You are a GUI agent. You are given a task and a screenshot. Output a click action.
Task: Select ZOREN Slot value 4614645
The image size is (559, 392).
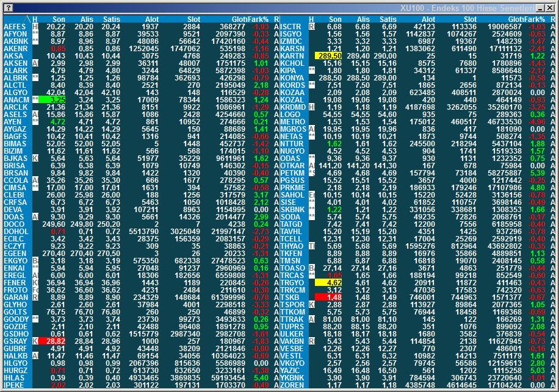point(461,385)
